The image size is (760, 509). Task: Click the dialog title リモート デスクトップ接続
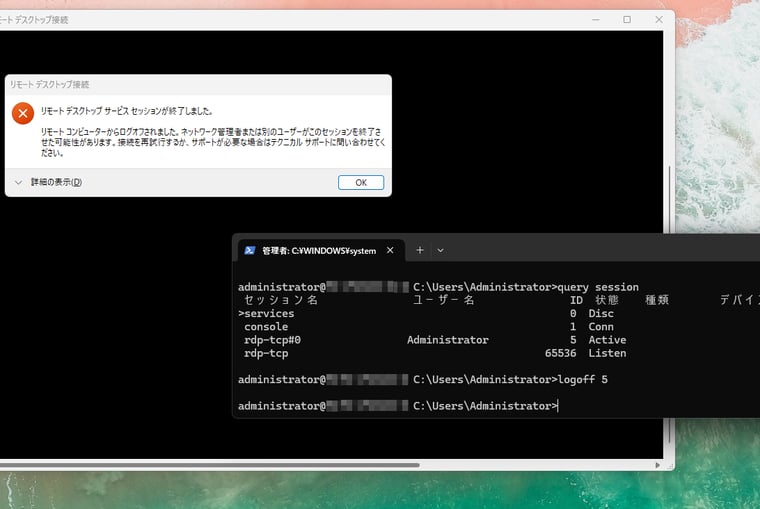49,84
